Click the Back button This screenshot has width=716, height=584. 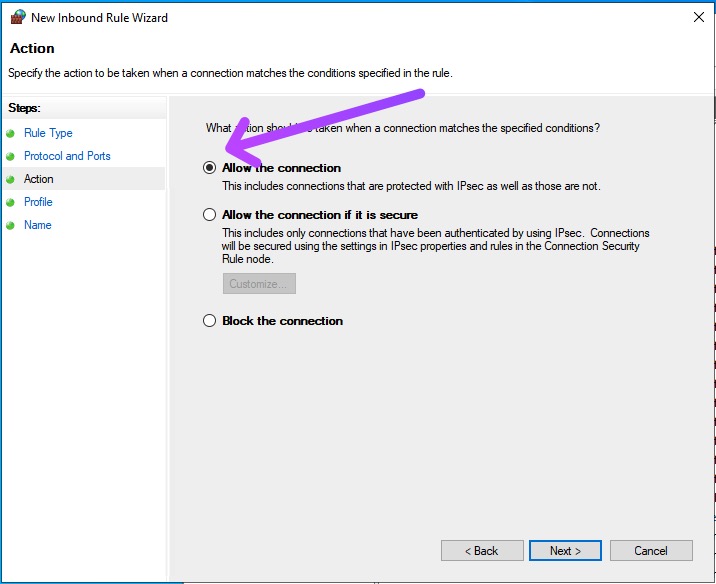click(x=482, y=551)
